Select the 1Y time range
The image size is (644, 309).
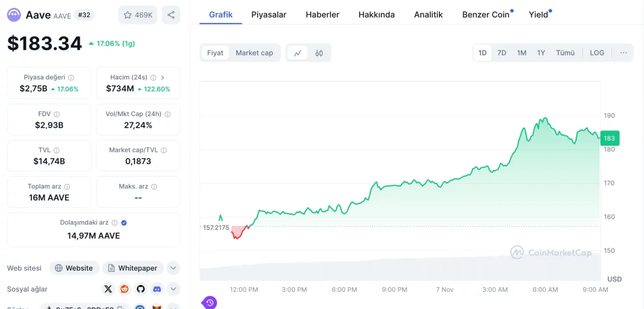pos(541,53)
